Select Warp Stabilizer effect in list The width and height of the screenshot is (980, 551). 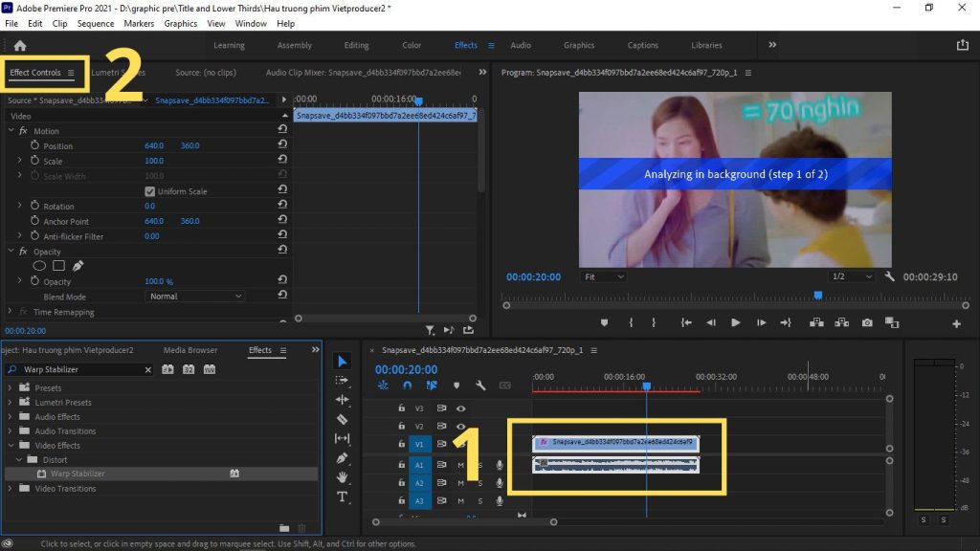(78, 474)
